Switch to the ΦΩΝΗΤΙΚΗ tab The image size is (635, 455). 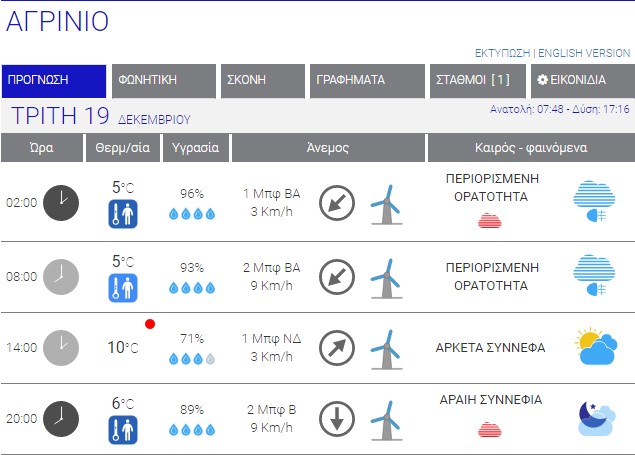pos(164,81)
